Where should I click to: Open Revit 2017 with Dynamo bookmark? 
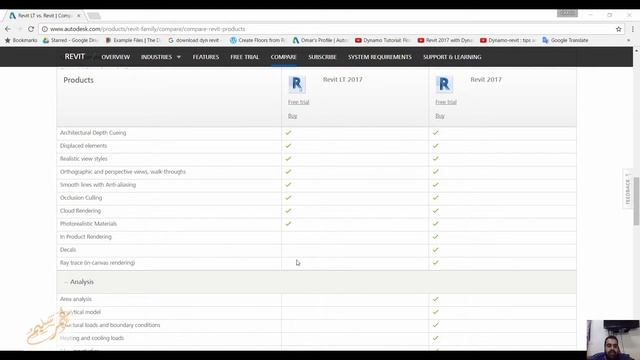pyautogui.click(x=445, y=40)
